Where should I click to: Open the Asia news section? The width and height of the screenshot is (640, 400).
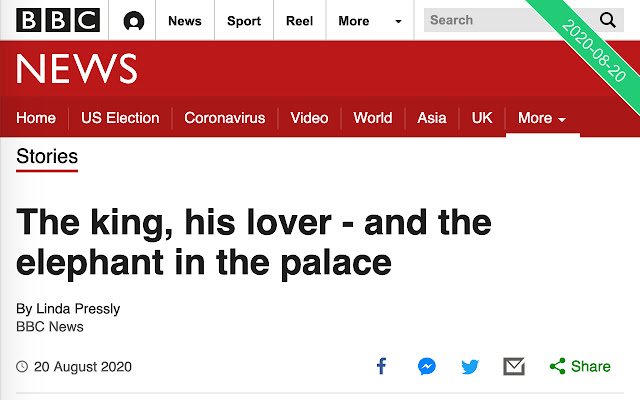tap(432, 118)
